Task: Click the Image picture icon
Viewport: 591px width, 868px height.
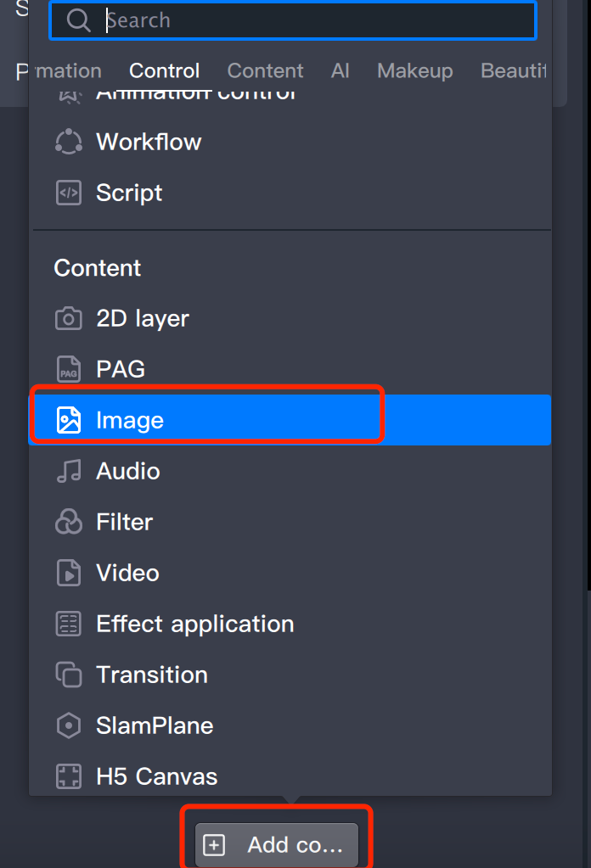Action: (x=68, y=420)
